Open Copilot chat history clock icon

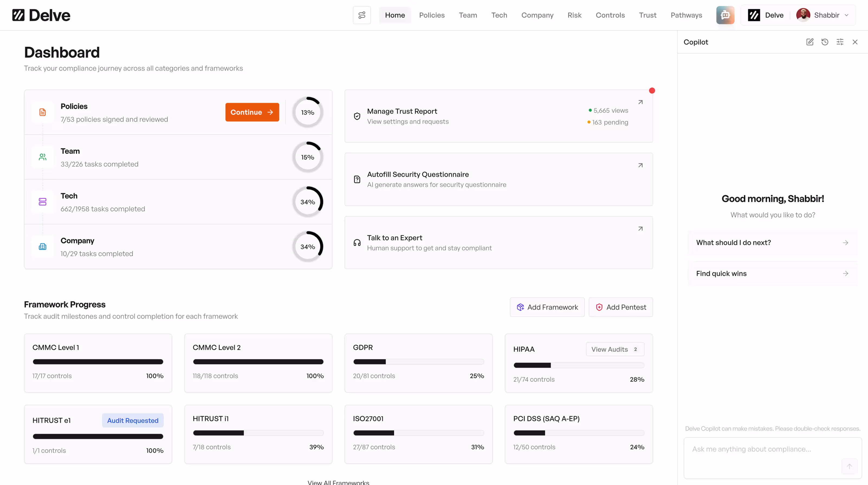click(825, 42)
